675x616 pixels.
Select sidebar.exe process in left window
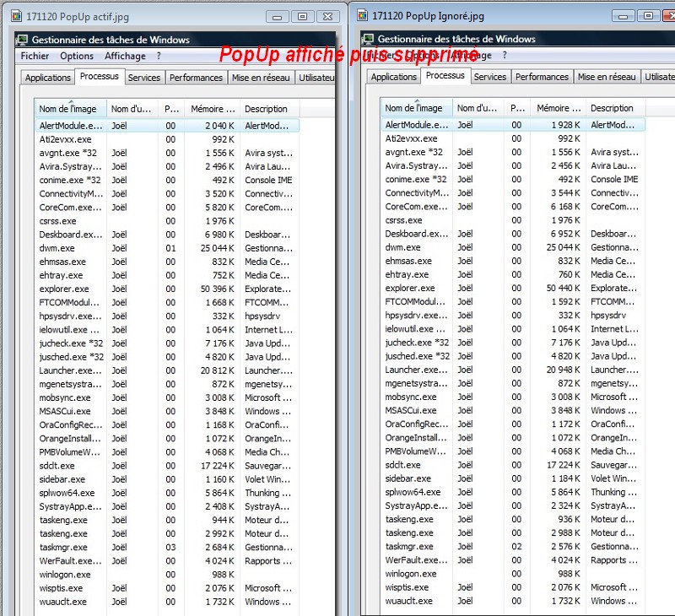[x=167, y=479]
